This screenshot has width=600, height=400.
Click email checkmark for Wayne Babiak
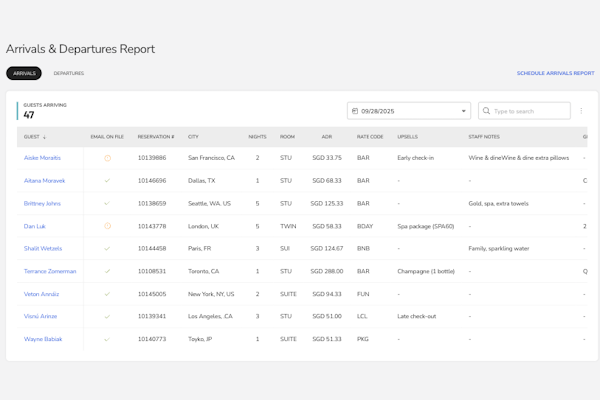tap(107, 339)
